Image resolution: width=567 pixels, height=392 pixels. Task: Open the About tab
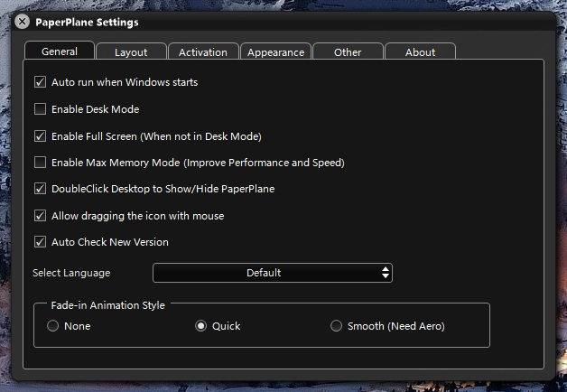tap(420, 52)
